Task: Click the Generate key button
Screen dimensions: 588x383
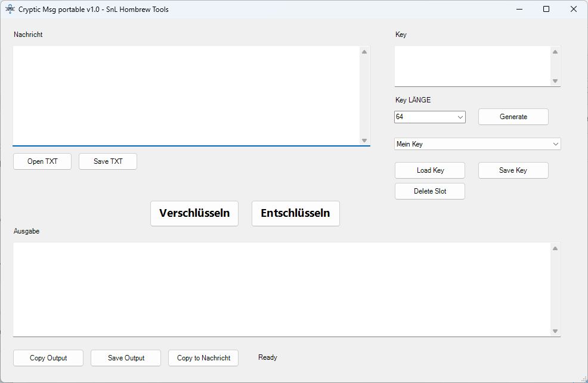Action: click(513, 117)
